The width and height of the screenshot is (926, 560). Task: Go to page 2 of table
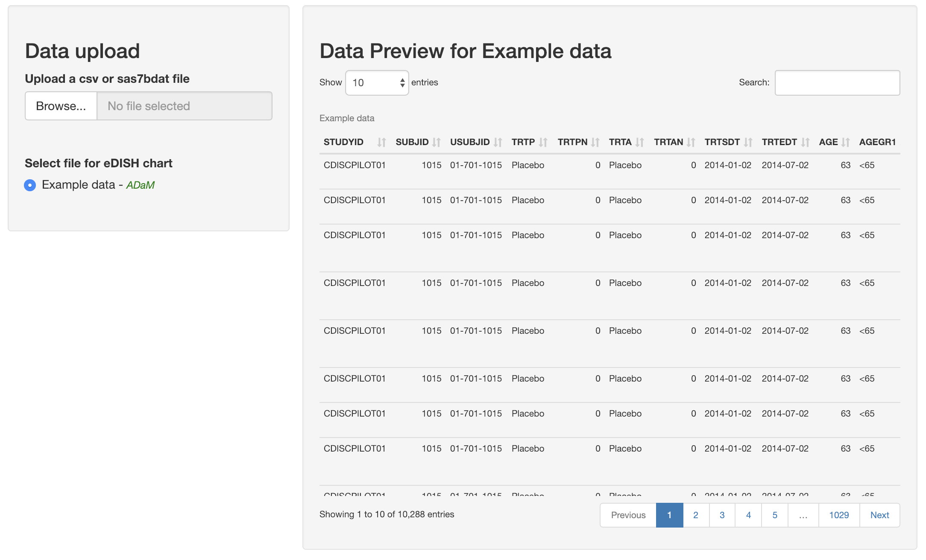pyautogui.click(x=696, y=515)
